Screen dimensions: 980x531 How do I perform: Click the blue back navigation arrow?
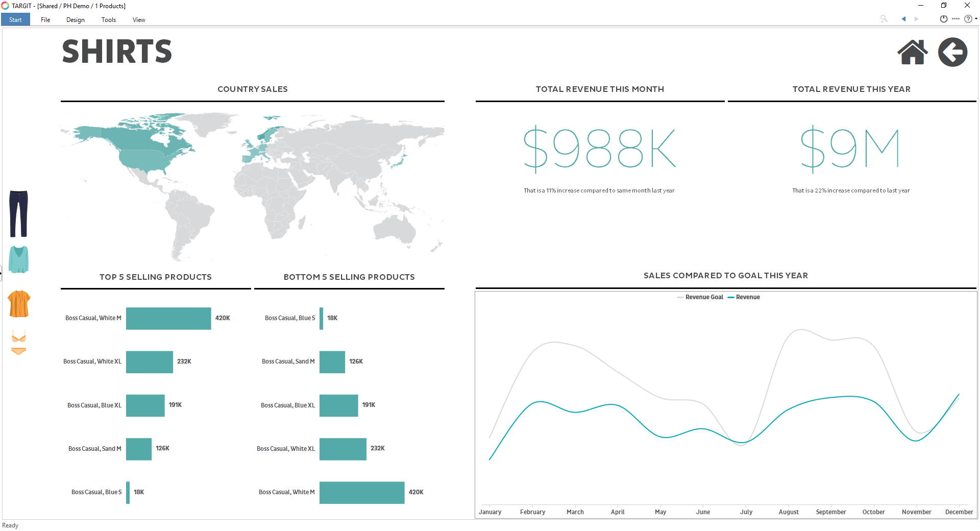click(903, 19)
